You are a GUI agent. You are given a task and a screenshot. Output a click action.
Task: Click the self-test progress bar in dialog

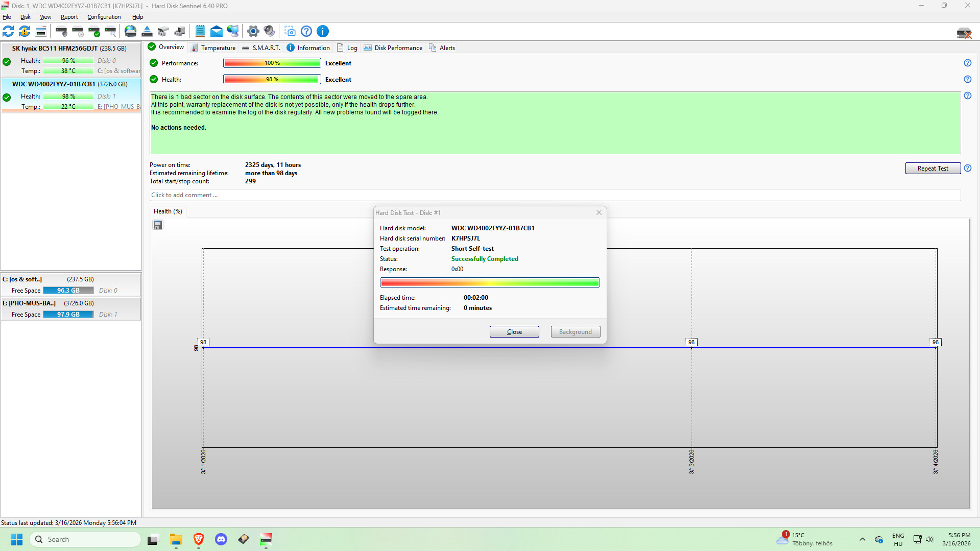tap(490, 282)
